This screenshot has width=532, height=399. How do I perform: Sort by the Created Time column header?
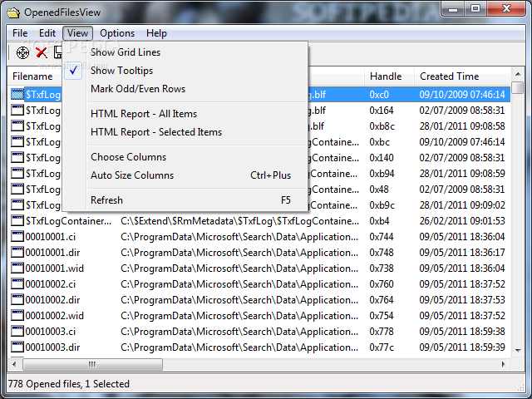(x=462, y=76)
